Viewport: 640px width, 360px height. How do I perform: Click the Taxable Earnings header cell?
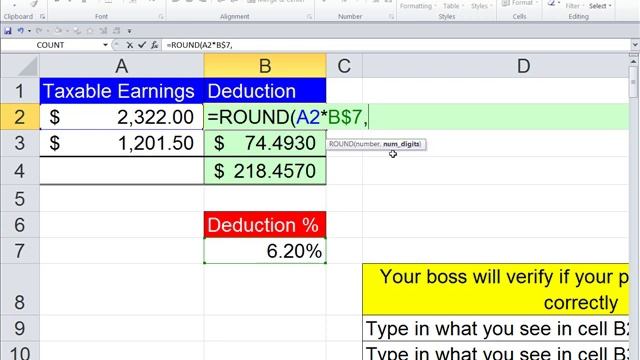click(122, 91)
